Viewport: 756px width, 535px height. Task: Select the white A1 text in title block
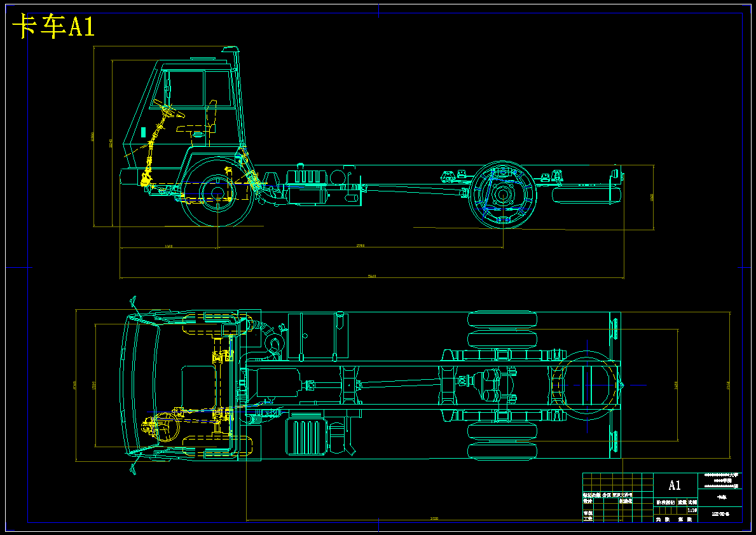pyautogui.click(x=675, y=485)
